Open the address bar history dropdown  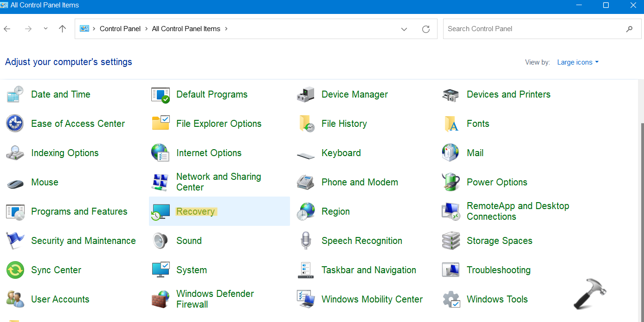[404, 29]
